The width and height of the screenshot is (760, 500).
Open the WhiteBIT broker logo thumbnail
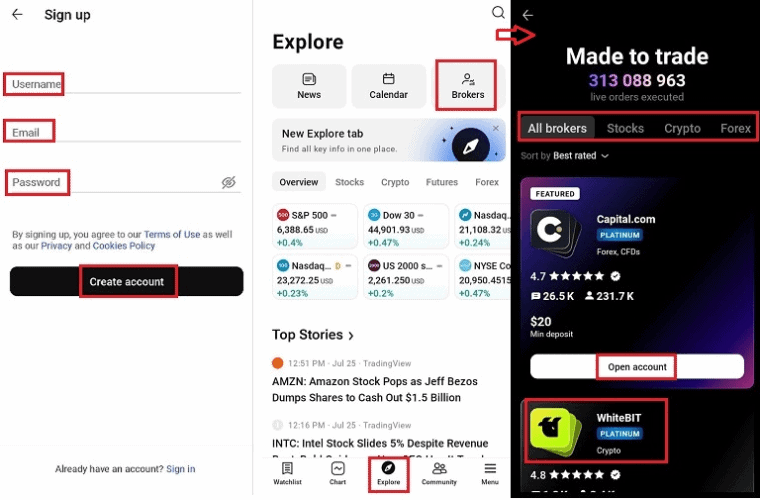pyautogui.click(x=557, y=434)
